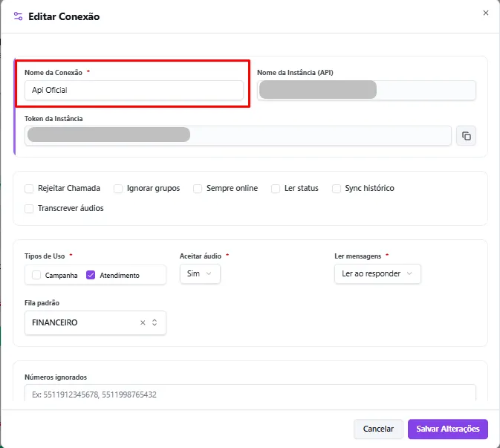Tick the Ignorar grupos option
This screenshot has width=500, height=448.
tap(118, 189)
